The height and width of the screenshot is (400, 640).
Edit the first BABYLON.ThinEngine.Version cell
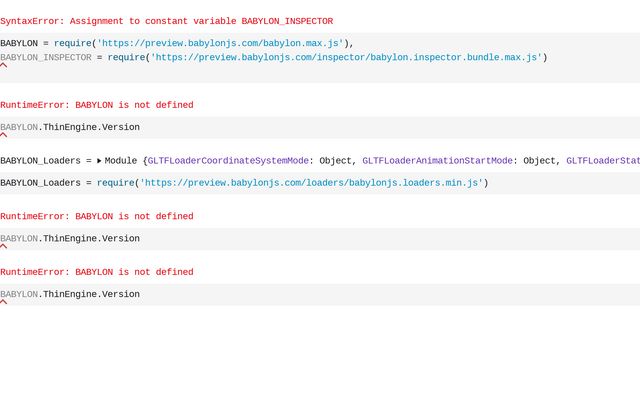pyautogui.click(x=70, y=127)
